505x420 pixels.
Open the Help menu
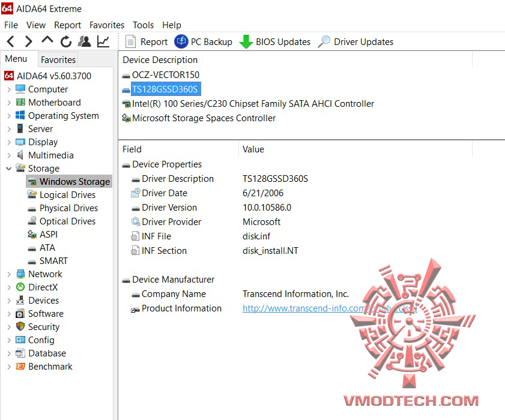[x=171, y=25]
